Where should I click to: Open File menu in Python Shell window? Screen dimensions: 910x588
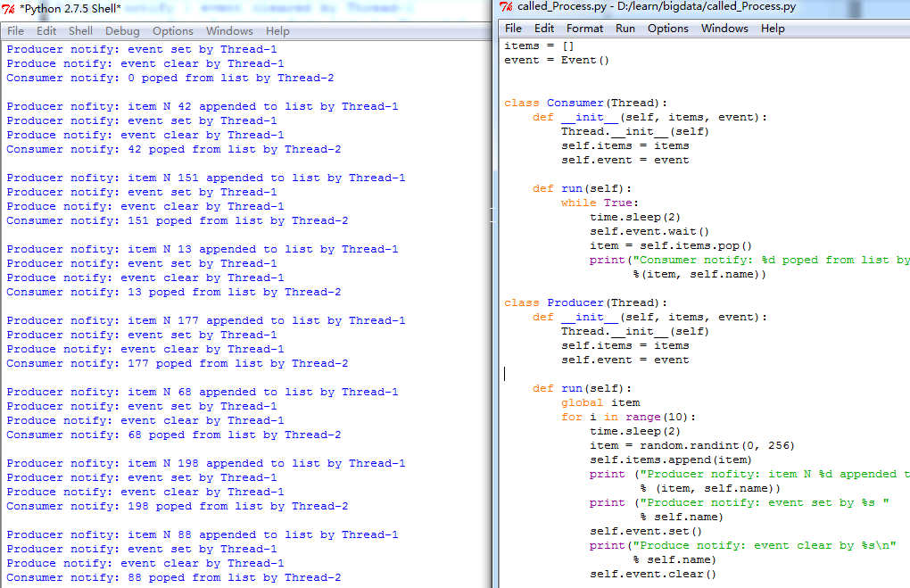tap(16, 30)
